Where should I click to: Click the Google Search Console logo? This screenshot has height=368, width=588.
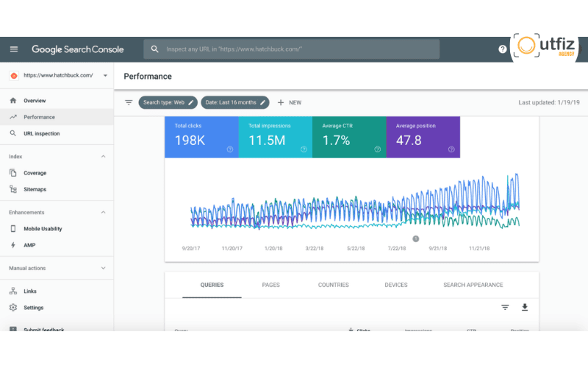point(78,49)
